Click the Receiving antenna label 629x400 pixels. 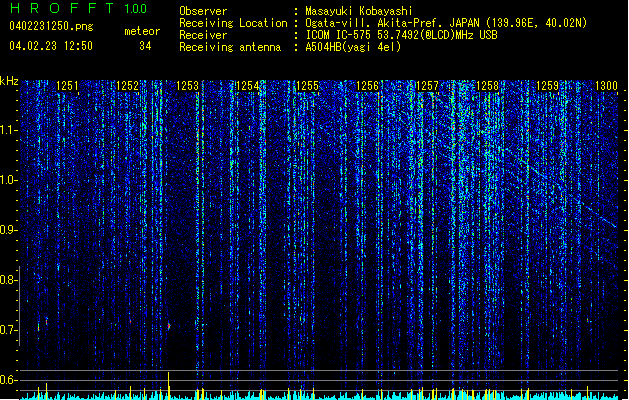230,47
